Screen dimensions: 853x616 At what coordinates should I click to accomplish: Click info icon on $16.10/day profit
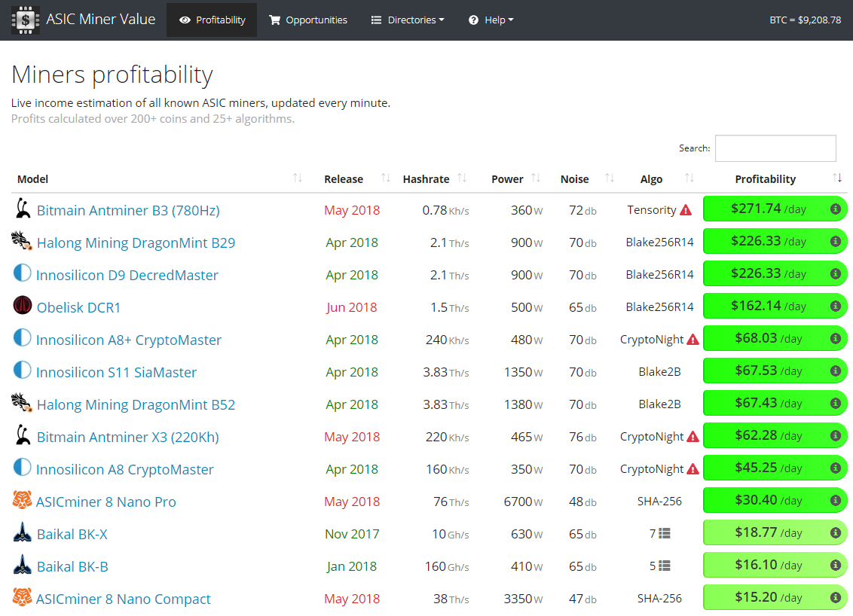coord(836,565)
